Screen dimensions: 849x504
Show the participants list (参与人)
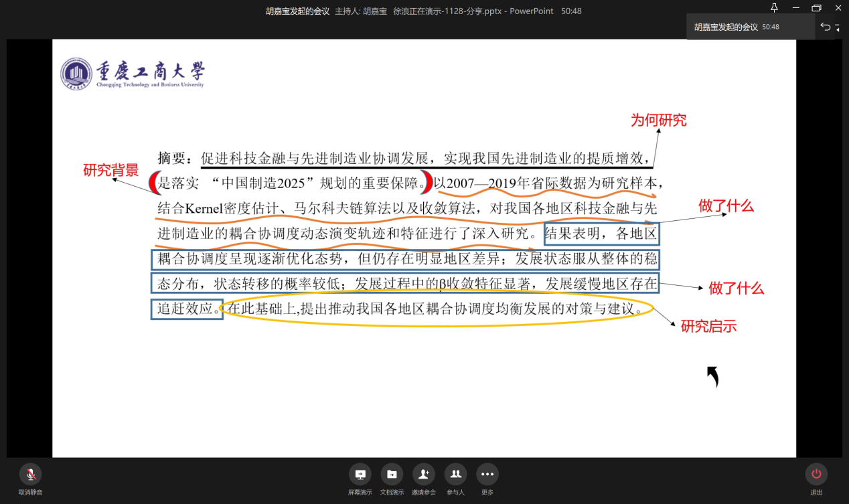click(455, 475)
